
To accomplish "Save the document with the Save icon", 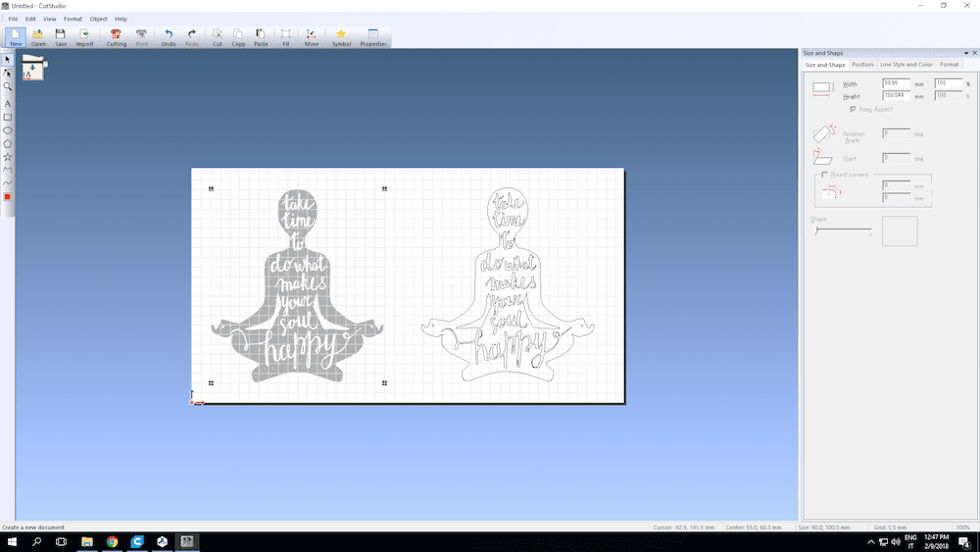I will click(x=61, y=37).
